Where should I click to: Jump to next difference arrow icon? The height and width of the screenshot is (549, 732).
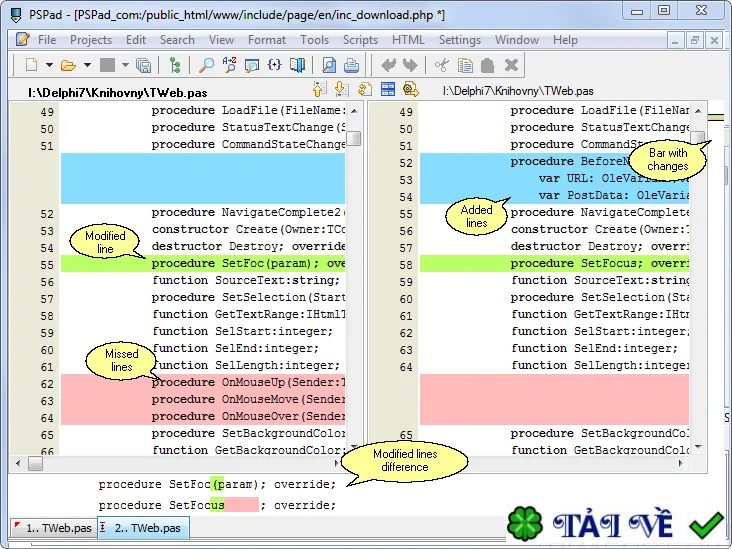[341, 89]
